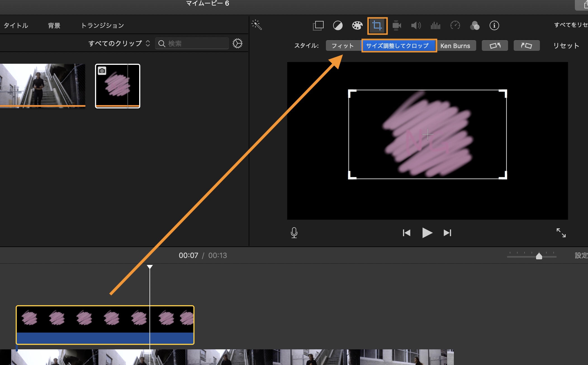Click the すべてをリセット button

click(x=571, y=25)
